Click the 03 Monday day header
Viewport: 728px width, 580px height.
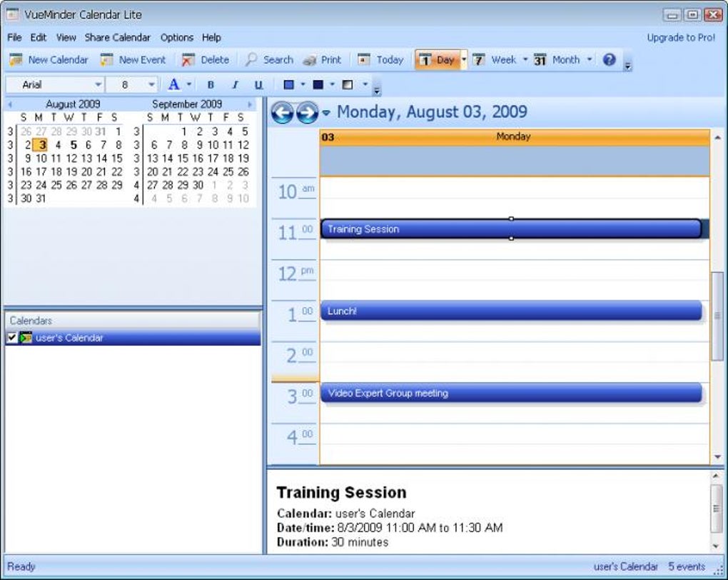tap(515, 137)
